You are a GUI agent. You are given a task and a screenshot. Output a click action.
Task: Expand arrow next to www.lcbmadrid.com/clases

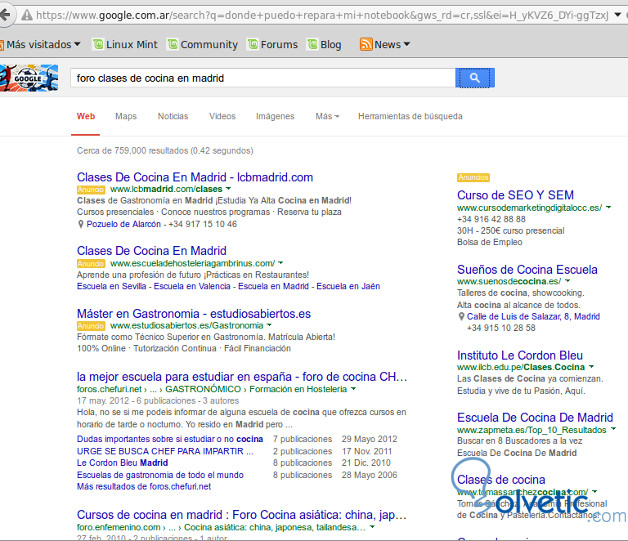tap(228, 189)
